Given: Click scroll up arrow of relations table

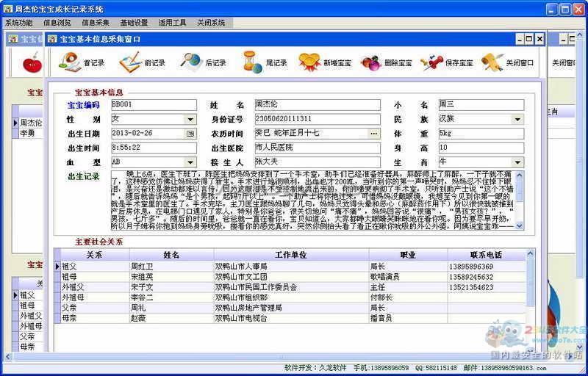Looking at the screenshot, I should [530, 253].
